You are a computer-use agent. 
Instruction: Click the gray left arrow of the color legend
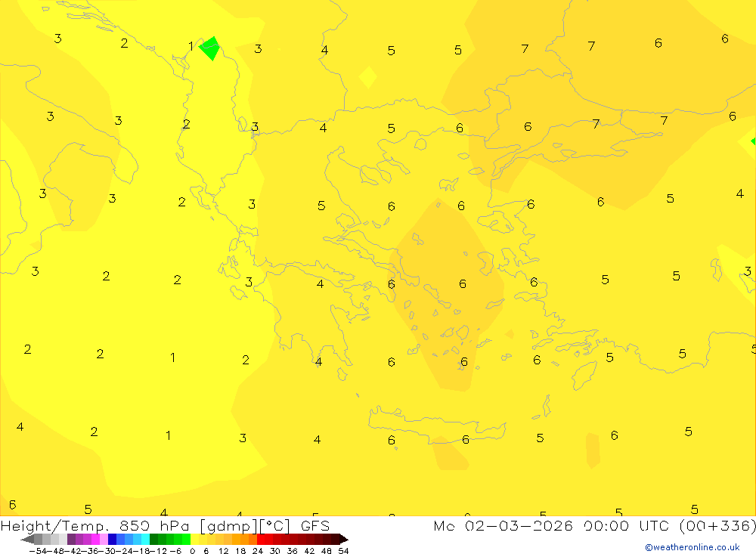[x=28, y=540]
